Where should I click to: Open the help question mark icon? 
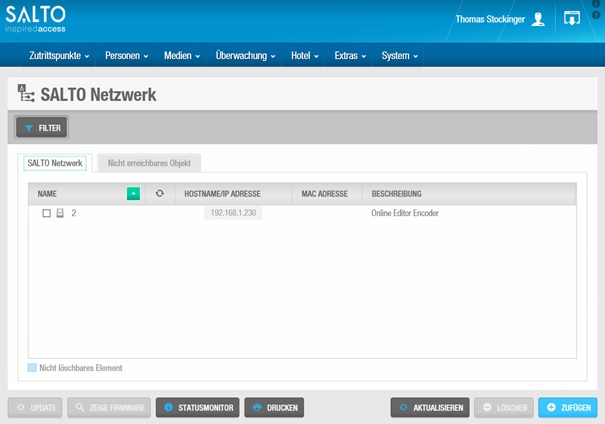tap(595, 15)
